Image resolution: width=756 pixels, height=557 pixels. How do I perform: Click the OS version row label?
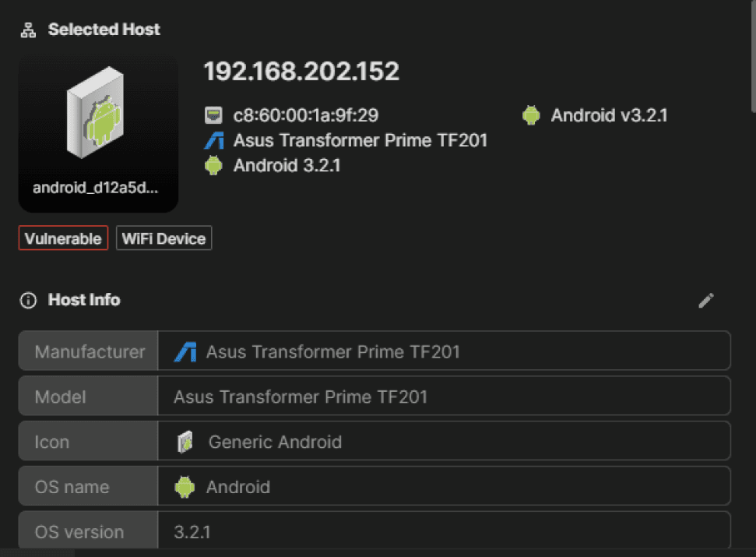[89, 531]
